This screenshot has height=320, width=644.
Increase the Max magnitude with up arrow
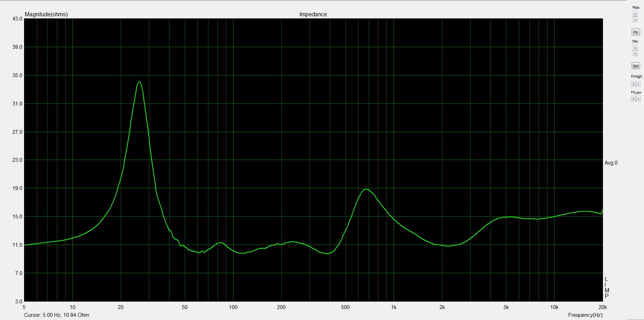pyautogui.click(x=635, y=14)
